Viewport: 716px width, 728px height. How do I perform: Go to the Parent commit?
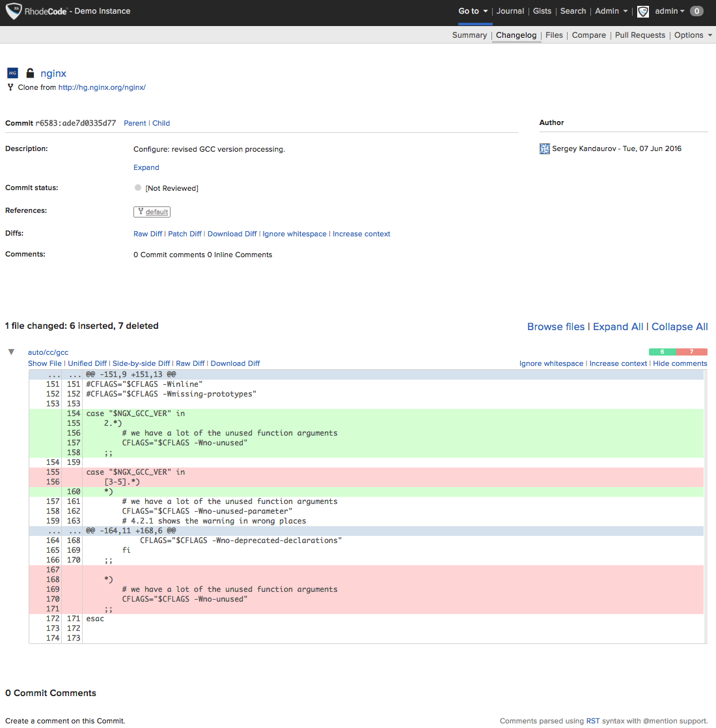pyautogui.click(x=135, y=123)
